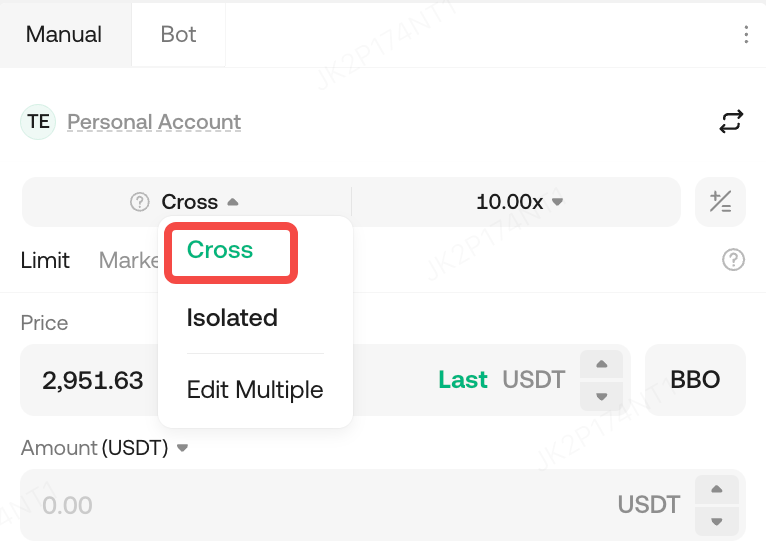Increase amount with the up arrow
Viewport: 766px width, 554px height.
[x=716, y=489]
